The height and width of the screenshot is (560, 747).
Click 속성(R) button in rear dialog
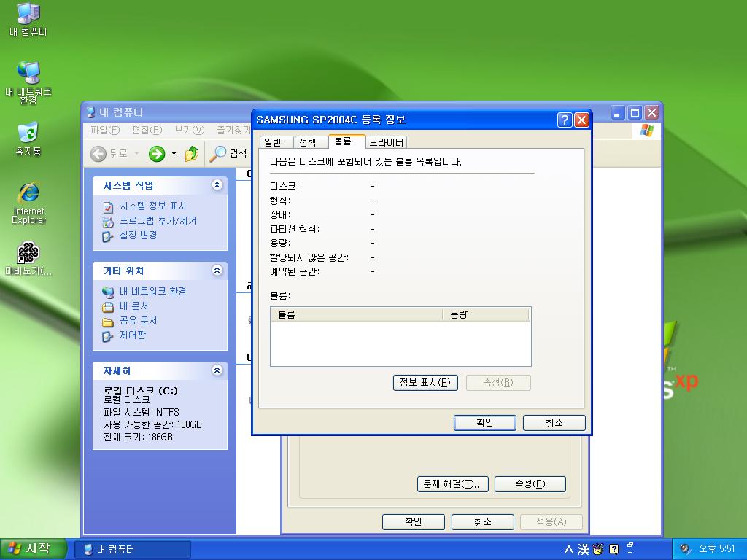(530, 484)
